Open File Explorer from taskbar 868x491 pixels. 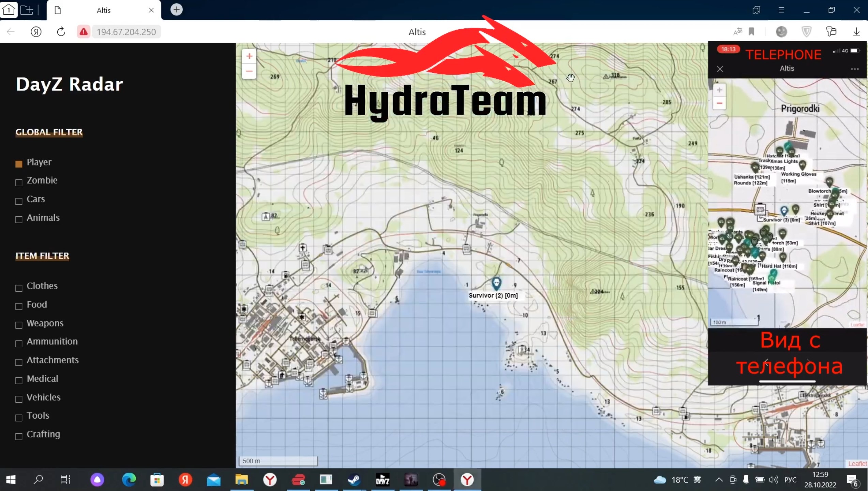pyautogui.click(x=241, y=480)
